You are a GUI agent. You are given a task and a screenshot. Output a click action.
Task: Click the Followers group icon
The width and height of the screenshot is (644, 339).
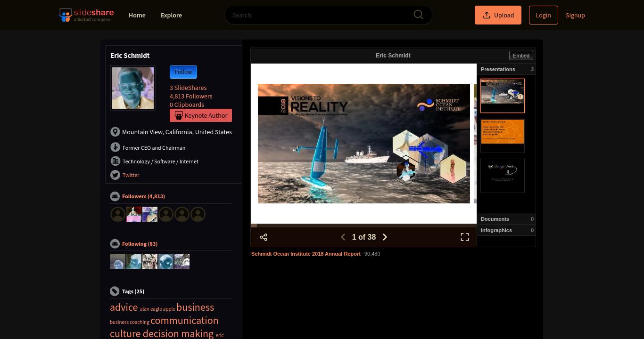coord(115,196)
